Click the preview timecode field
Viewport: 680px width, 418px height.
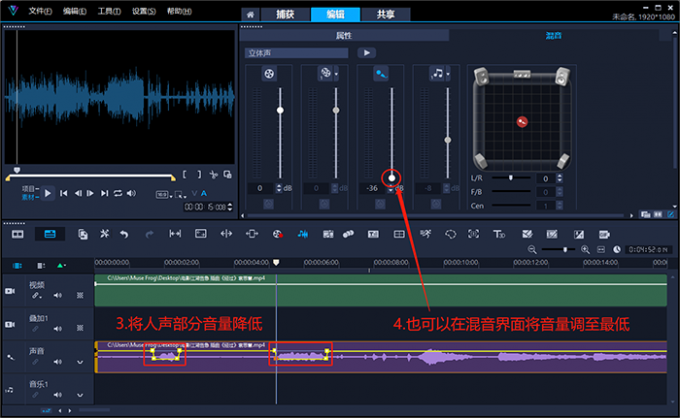pyautogui.click(x=206, y=207)
